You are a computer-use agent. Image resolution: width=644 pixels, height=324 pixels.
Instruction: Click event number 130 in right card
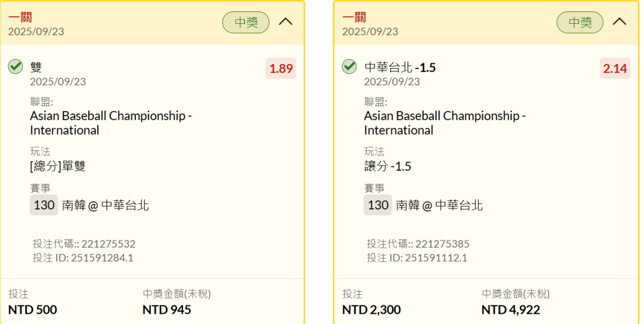[x=378, y=205]
